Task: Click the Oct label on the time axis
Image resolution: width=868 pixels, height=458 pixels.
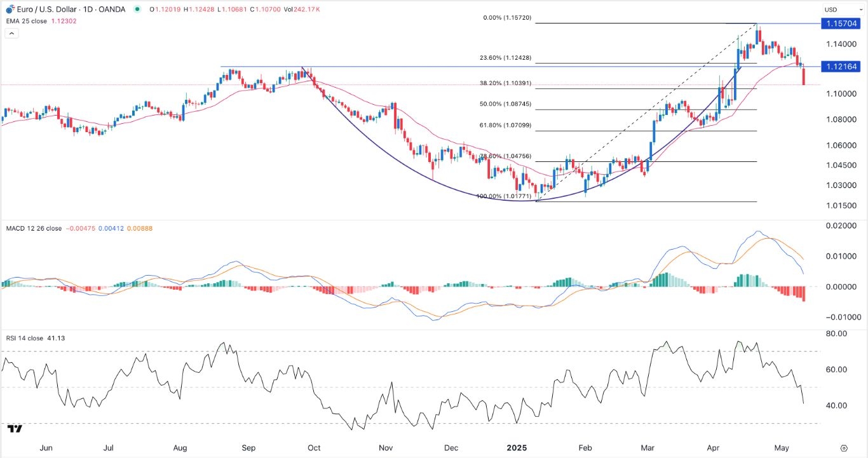Action: [x=313, y=448]
